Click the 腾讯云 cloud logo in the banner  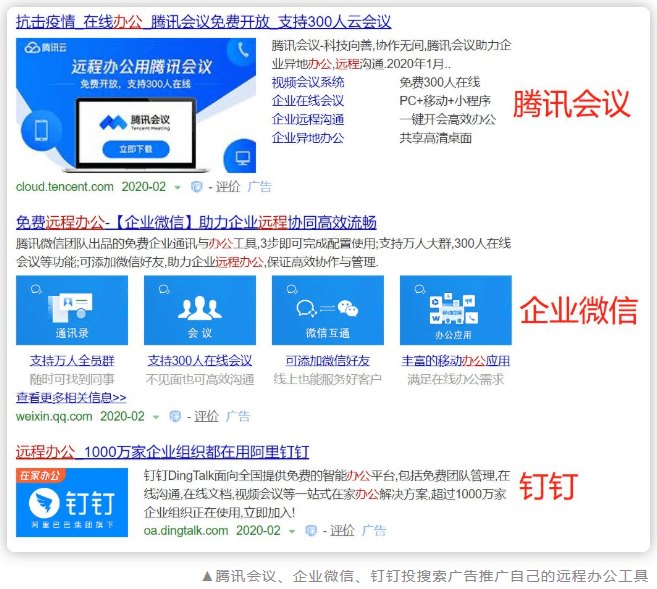point(46,48)
